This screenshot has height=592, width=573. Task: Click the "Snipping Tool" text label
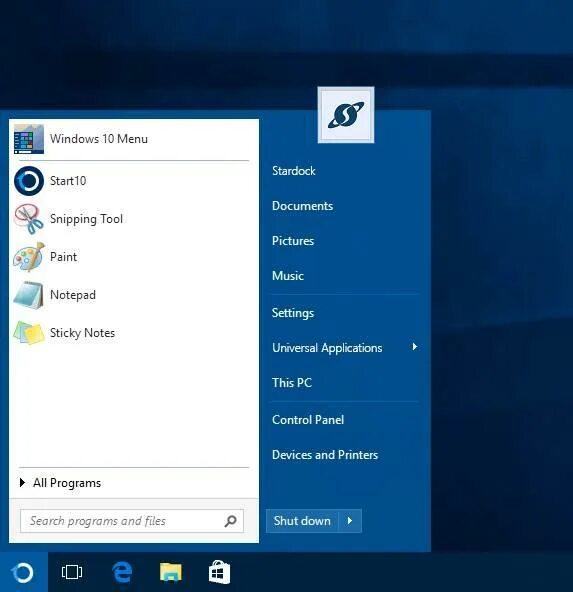(x=86, y=219)
